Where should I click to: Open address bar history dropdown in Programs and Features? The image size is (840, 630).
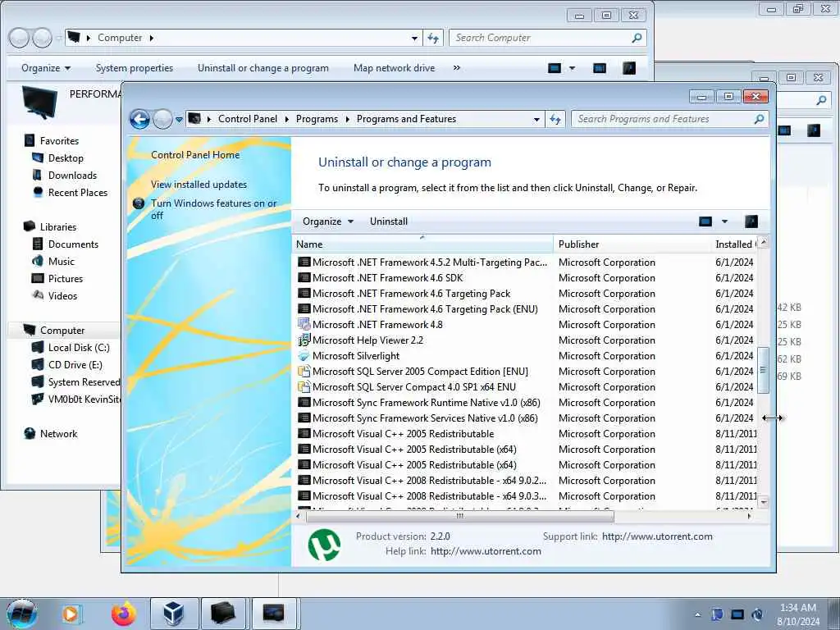pos(536,120)
